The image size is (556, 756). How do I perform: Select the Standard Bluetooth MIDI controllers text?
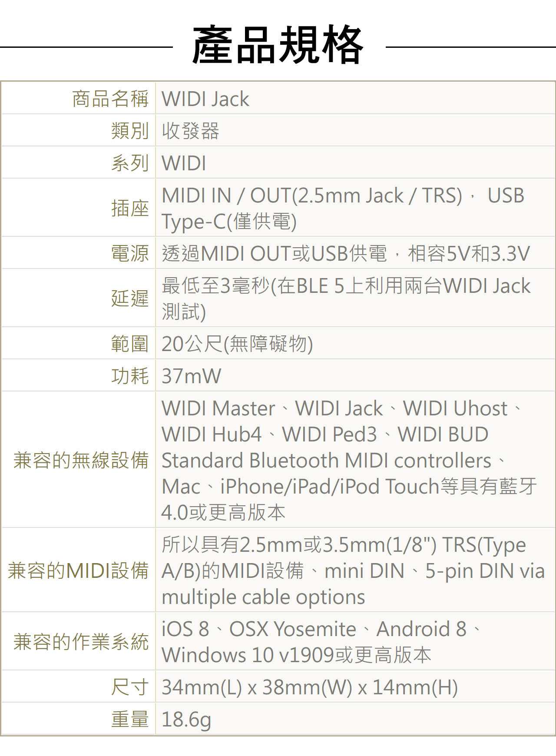326,460
